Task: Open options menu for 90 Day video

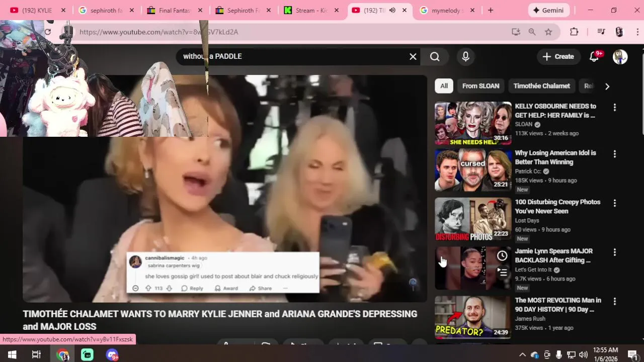Action: click(614, 301)
